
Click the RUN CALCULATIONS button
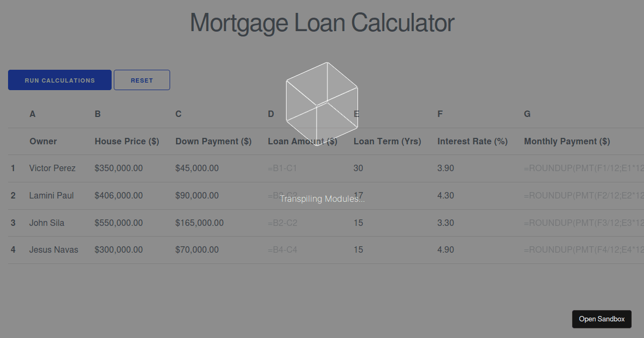(x=60, y=79)
